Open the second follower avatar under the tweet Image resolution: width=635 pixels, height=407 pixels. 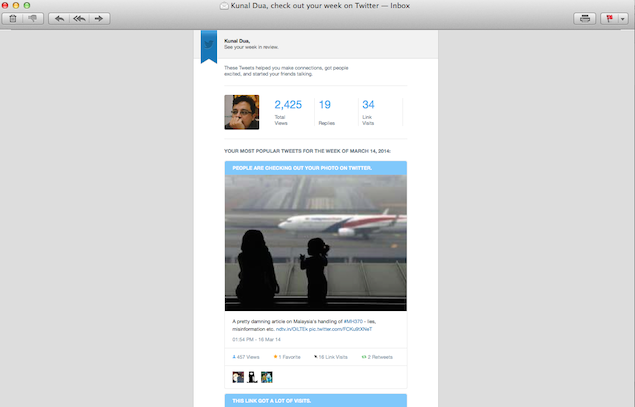pos(252,377)
